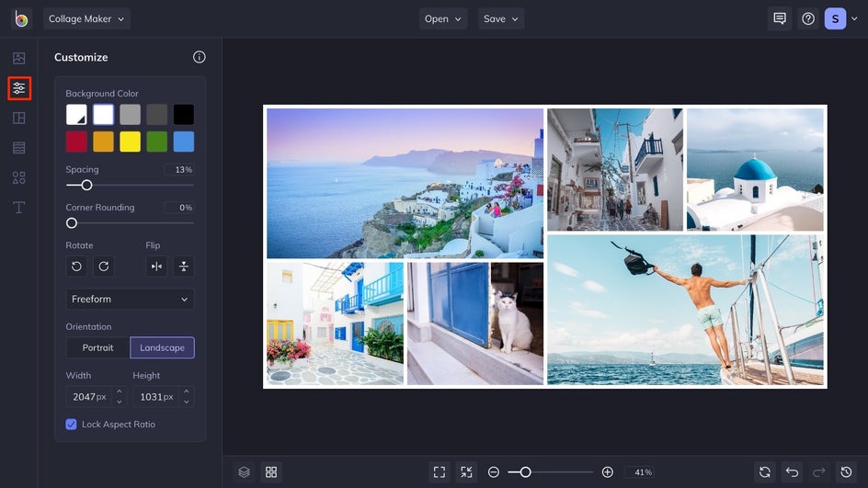Choose the dark gray background swatch

point(156,115)
